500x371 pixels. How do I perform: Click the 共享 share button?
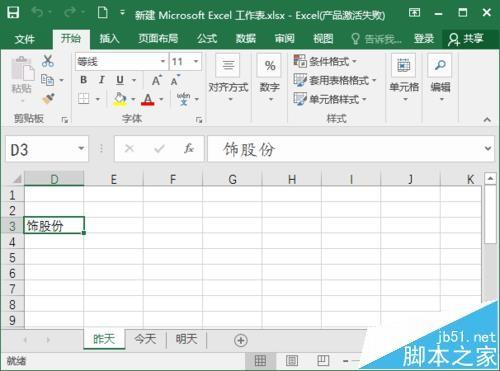click(x=466, y=39)
